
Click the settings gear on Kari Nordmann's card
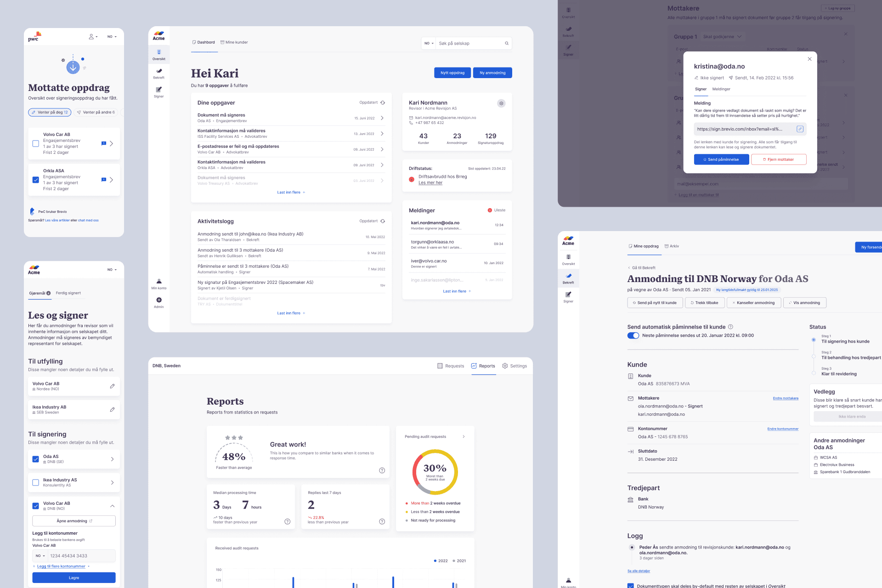pos(501,103)
